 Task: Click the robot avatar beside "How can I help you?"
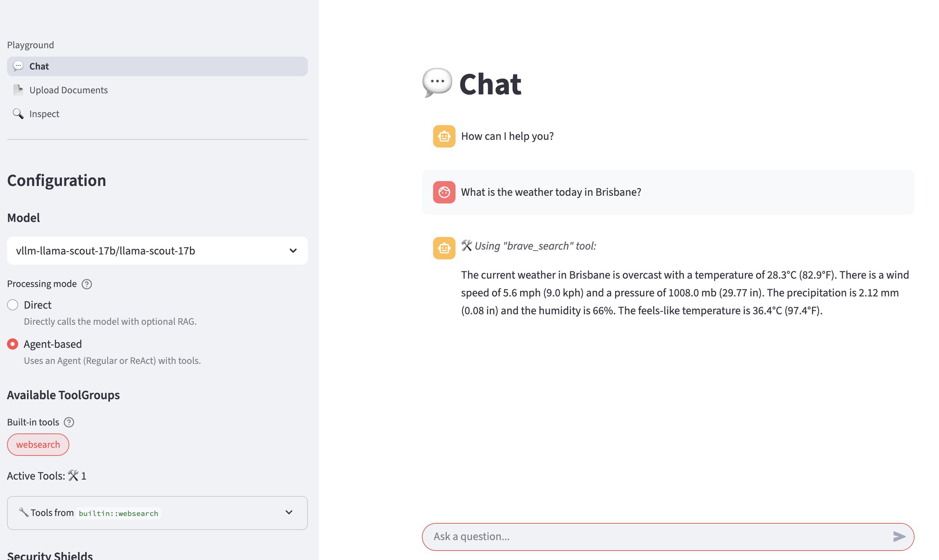(444, 136)
